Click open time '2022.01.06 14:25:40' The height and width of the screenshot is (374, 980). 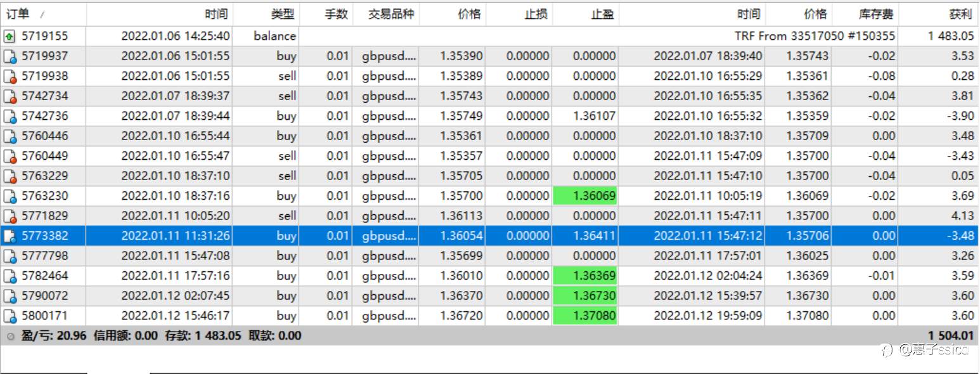pyautogui.click(x=176, y=36)
